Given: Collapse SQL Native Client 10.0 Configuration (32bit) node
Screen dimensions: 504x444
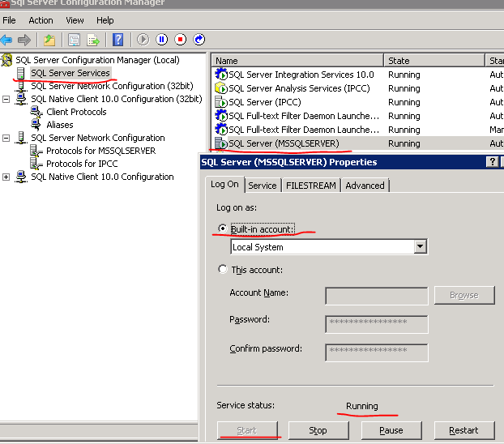Looking at the screenshot, I should point(6,100).
